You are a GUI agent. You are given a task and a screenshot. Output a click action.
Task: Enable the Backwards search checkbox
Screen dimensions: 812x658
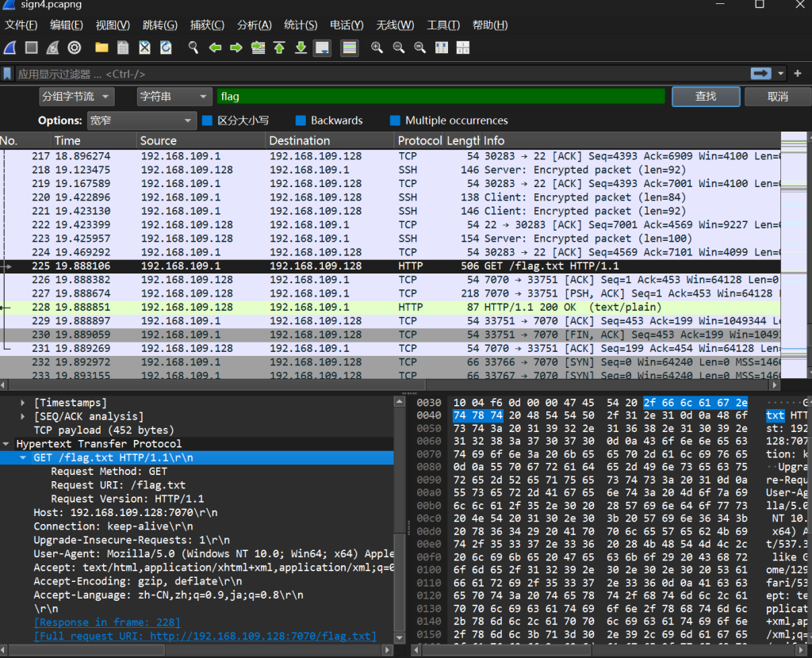coord(301,121)
